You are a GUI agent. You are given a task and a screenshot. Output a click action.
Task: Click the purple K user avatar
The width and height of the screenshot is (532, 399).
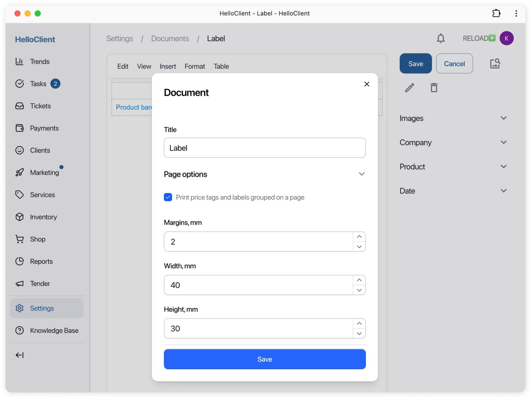point(506,38)
